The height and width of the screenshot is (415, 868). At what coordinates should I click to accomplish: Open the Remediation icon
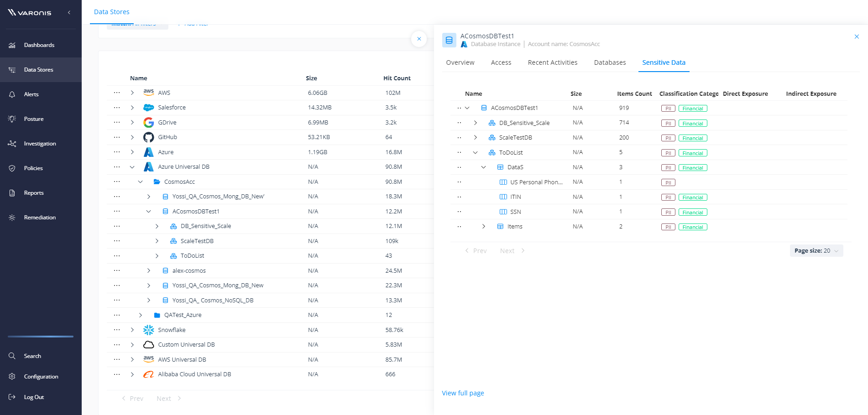coord(12,218)
